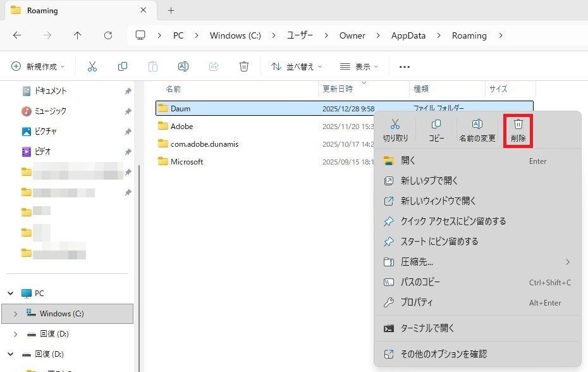The width and height of the screenshot is (588, 372).
Task: Click the refresh button in navigation bar
Action: pyautogui.click(x=108, y=35)
